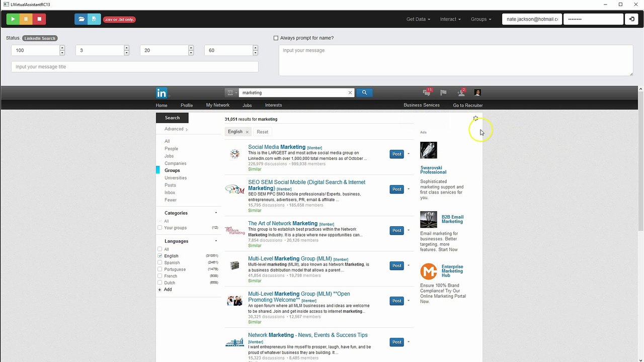
Task: Open Business Services menu
Action: coord(422,105)
